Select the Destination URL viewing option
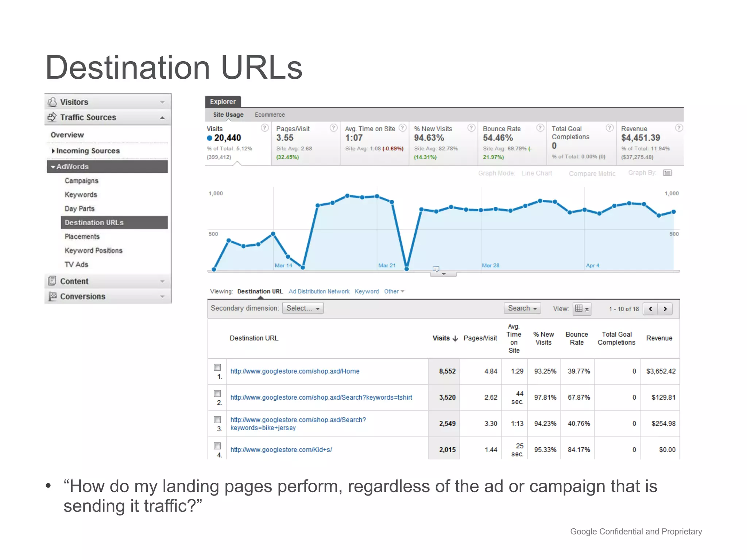Image resolution: width=747 pixels, height=560 pixels. pos(260,291)
